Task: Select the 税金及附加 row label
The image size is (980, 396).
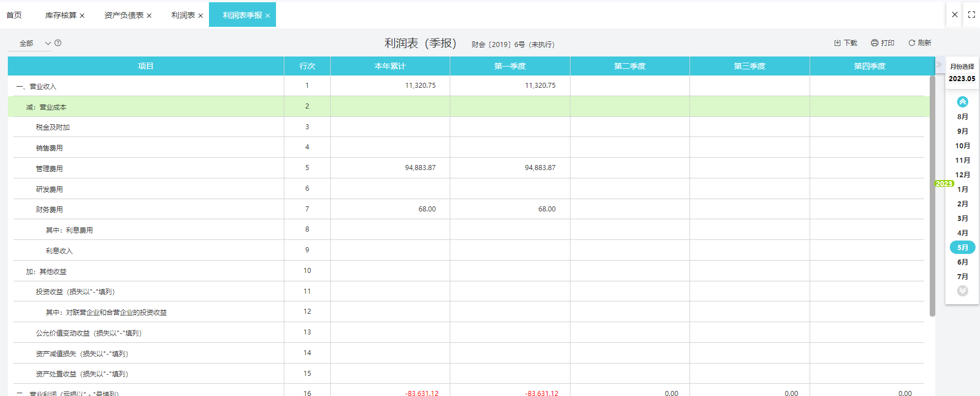Action: pyautogui.click(x=53, y=128)
